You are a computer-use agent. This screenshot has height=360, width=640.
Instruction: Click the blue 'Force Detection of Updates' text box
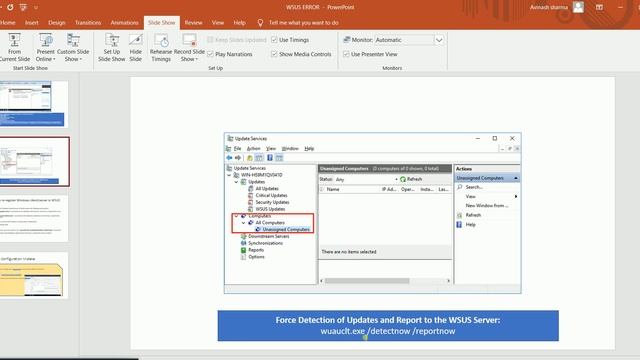[x=388, y=325]
